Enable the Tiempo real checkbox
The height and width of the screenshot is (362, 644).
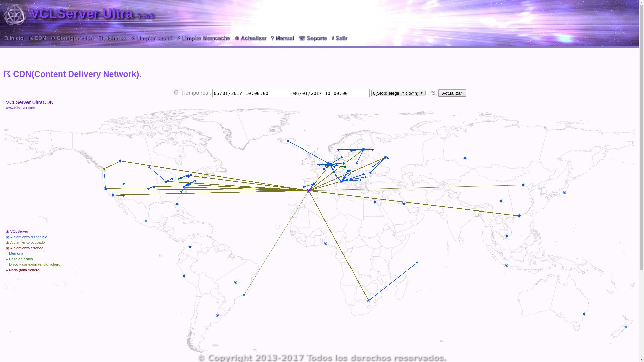(176, 92)
